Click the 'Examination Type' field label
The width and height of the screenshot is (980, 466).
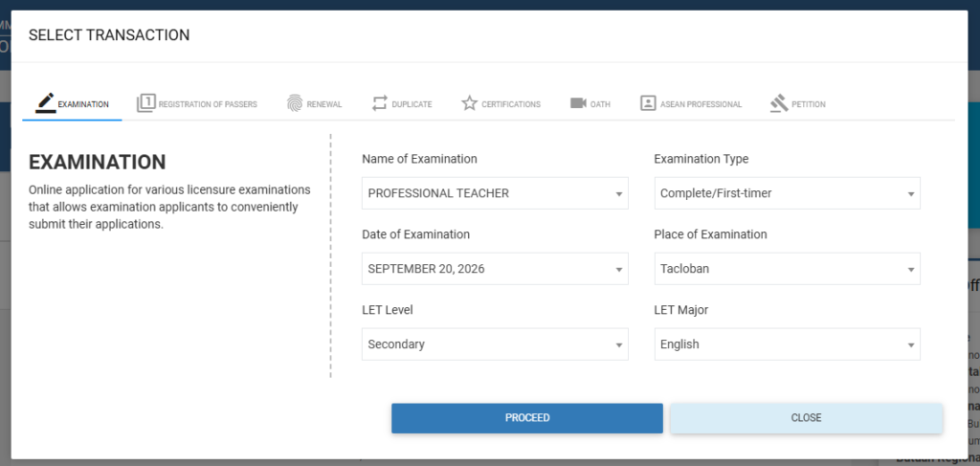point(702,159)
